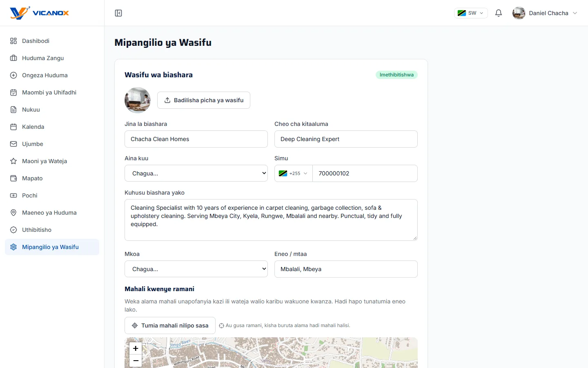Click the Kalenda calendar icon
The image size is (588, 368).
(13, 127)
